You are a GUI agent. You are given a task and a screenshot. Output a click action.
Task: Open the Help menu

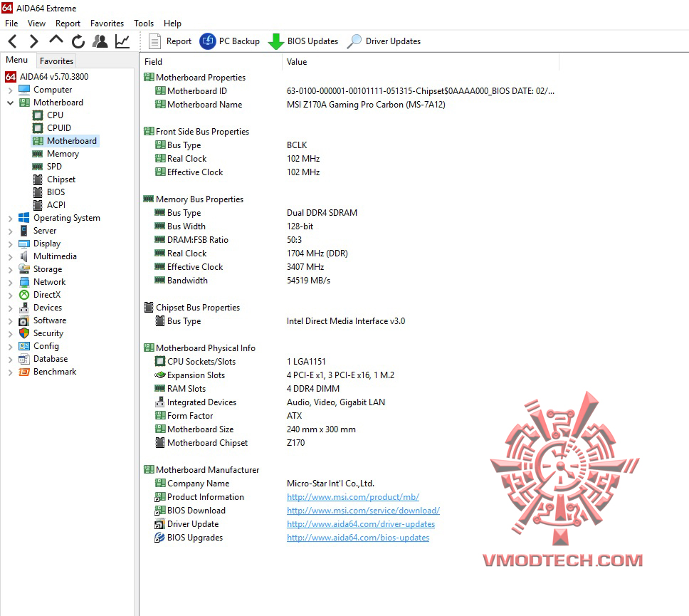coord(172,24)
